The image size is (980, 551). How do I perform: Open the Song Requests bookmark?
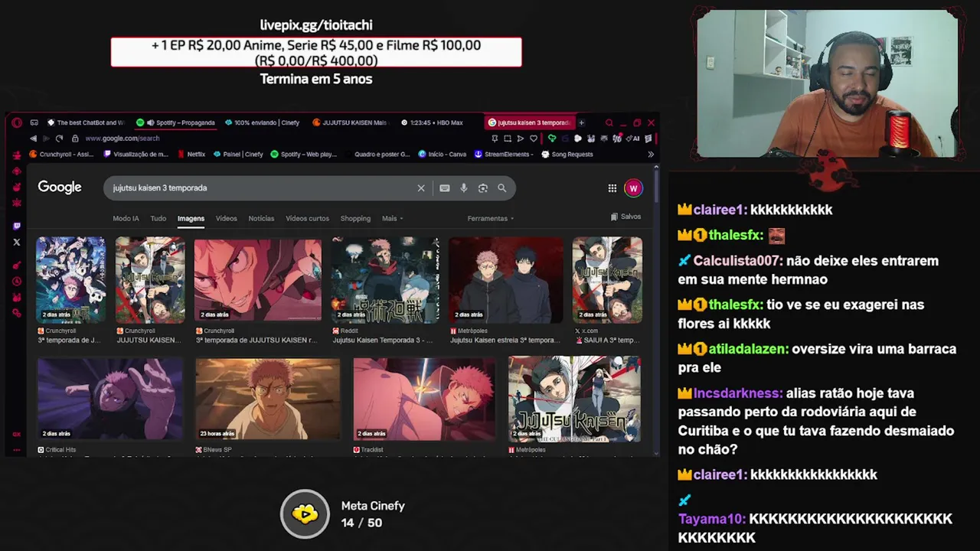tap(567, 155)
